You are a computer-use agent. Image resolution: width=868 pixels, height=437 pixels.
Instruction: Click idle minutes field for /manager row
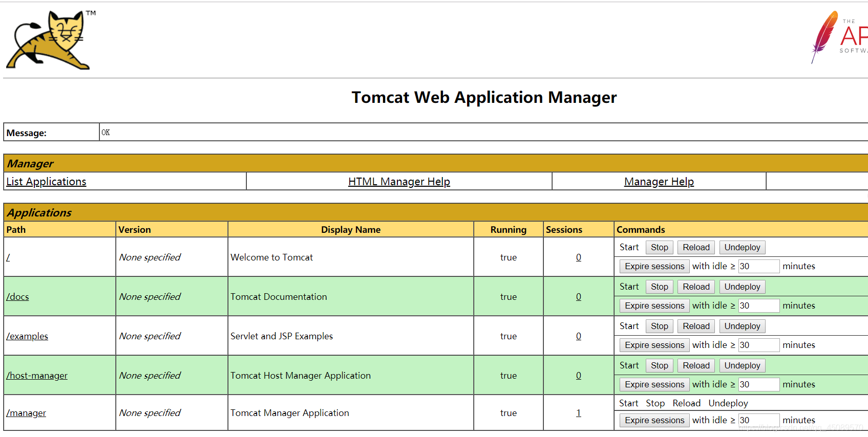pyautogui.click(x=759, y=421)
